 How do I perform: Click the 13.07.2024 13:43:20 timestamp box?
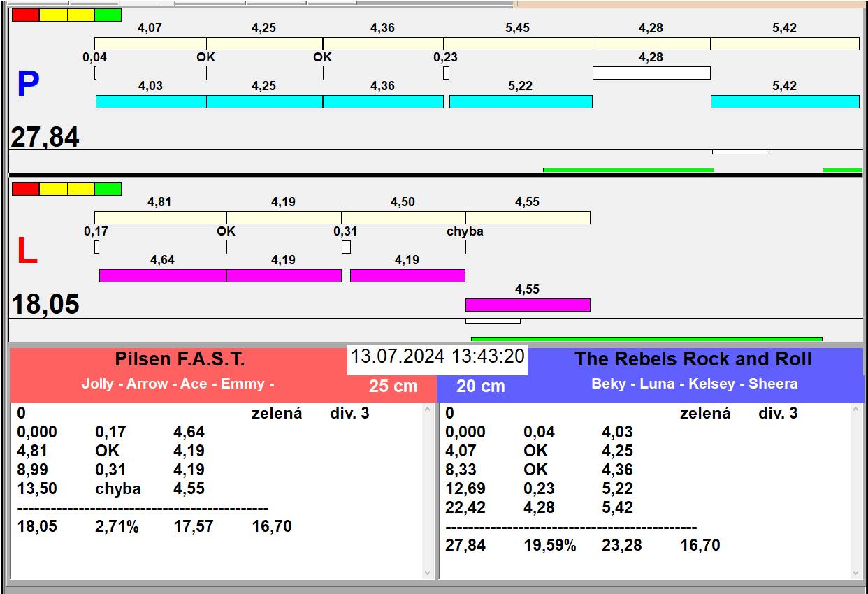click(x=437, y=356)
